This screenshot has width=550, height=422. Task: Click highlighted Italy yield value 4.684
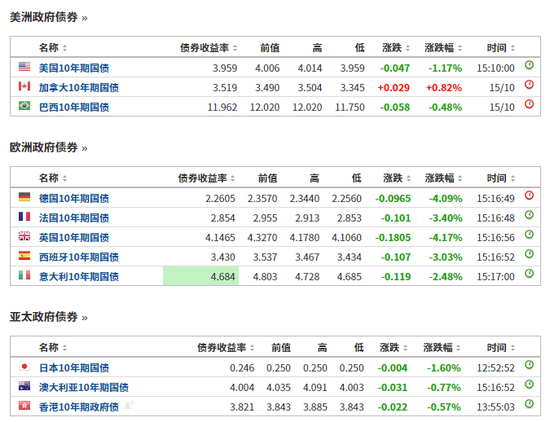pos(222,277)
